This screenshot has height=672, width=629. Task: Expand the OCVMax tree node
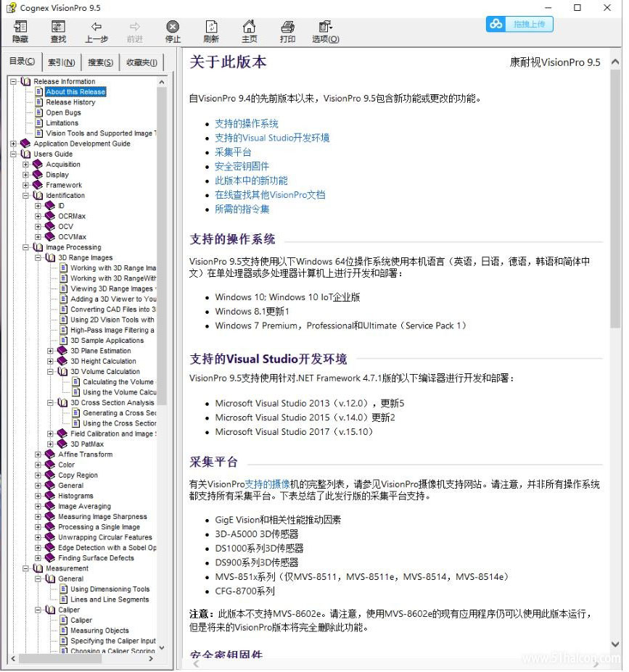pyautogui.click(x=38, y=236)
